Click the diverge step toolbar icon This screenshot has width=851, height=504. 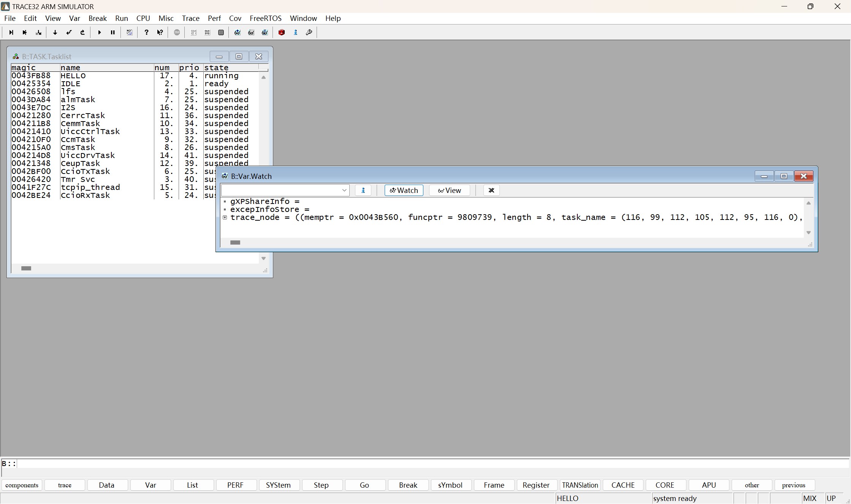38,32
